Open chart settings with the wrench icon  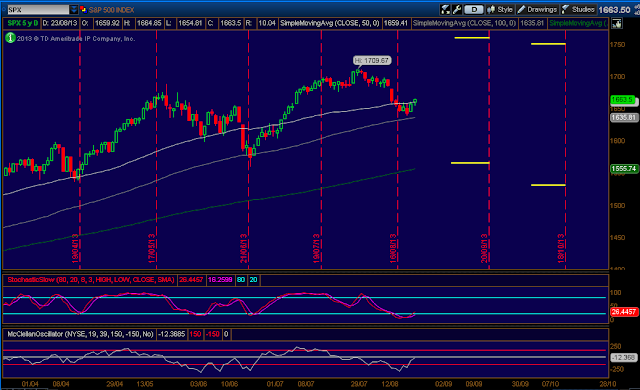pyautogui.click(x=457, y=9)
